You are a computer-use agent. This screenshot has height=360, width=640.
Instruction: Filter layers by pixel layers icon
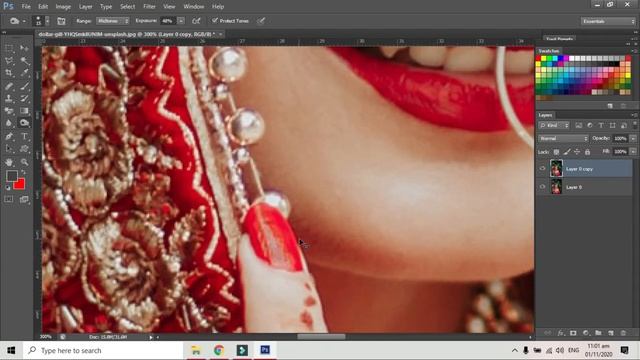(578, 125)
